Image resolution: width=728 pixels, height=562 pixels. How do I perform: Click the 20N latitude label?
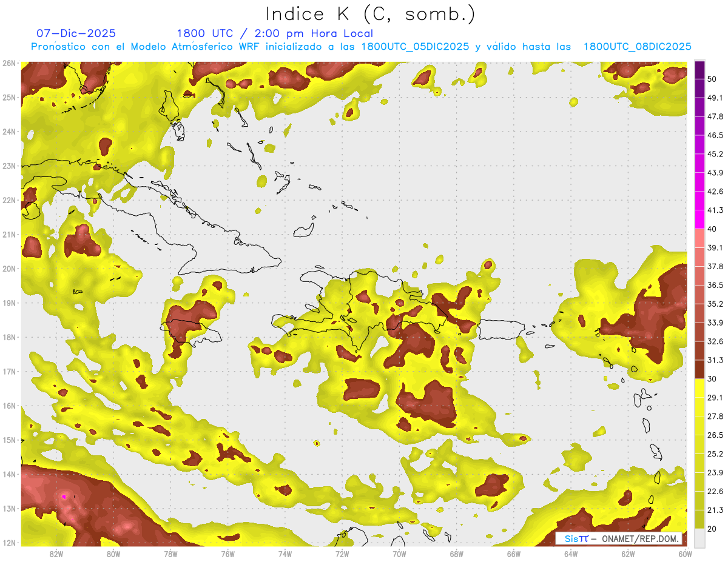[x=9, y=269]
